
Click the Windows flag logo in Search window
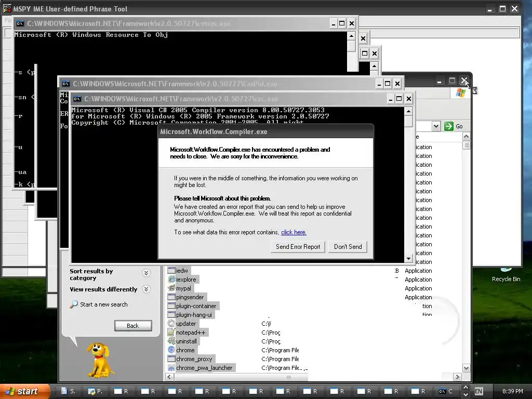(x=461, y=92)
